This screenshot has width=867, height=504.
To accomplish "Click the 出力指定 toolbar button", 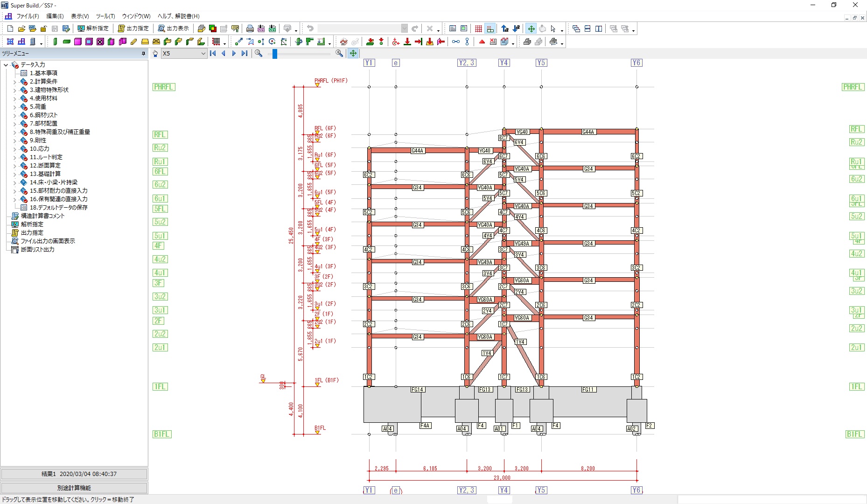I will 133,29.
